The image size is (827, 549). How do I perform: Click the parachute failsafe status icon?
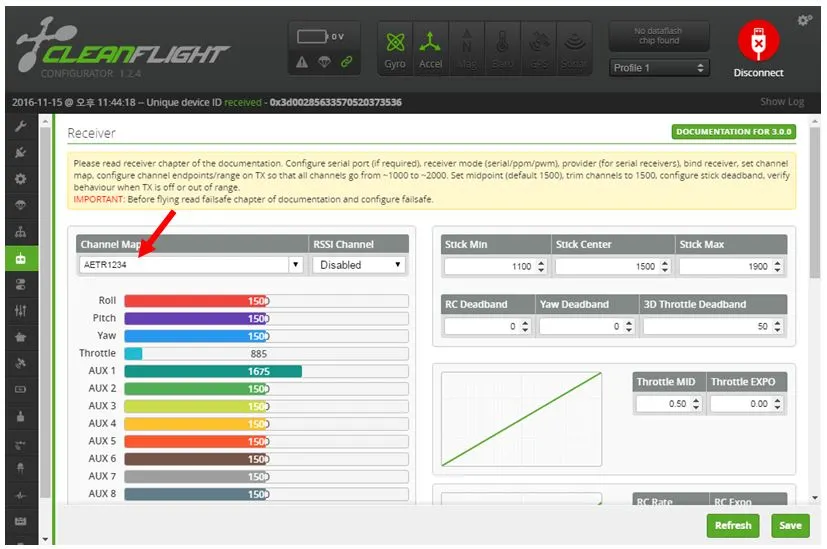(324, 62)
